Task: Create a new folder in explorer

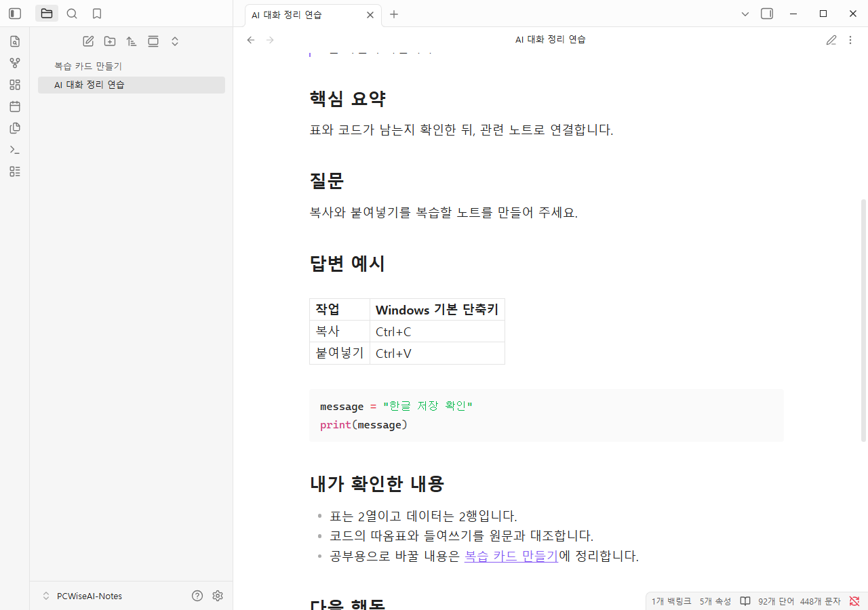Action: coord(110,41)
